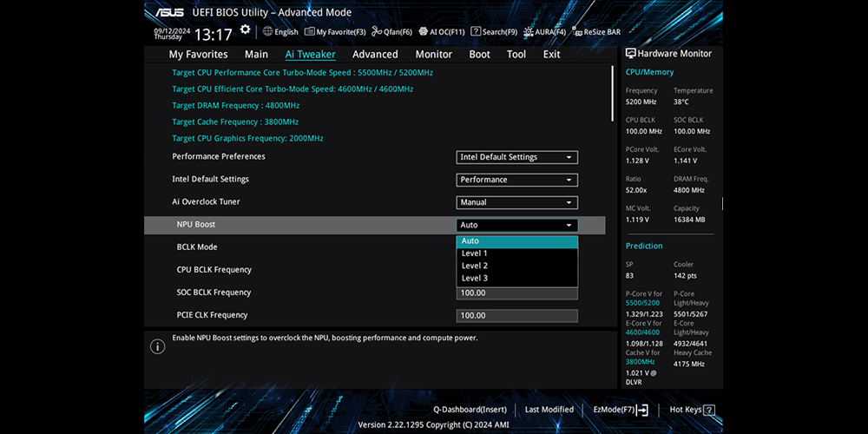868x434 pixels.
Task: Choose Level 3 NPU Boost
Action: pos(517,279)
